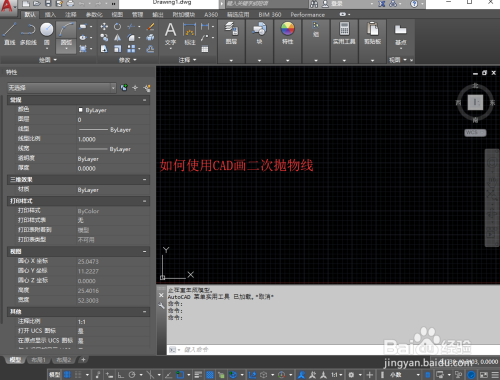Click the Help question mark icon
Viewport: 500px width, 380px height.
414,4
